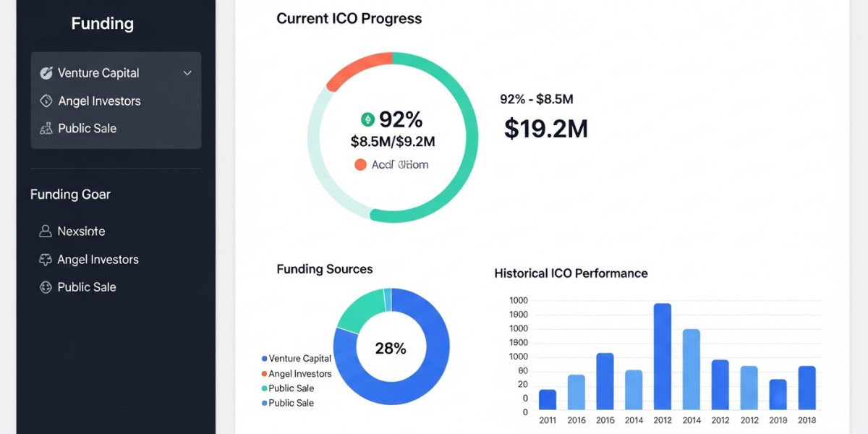Click the Public Sale globe icon under Funding Goar
Viewport: 868px width, 434px height.
(x=45, y=287)
